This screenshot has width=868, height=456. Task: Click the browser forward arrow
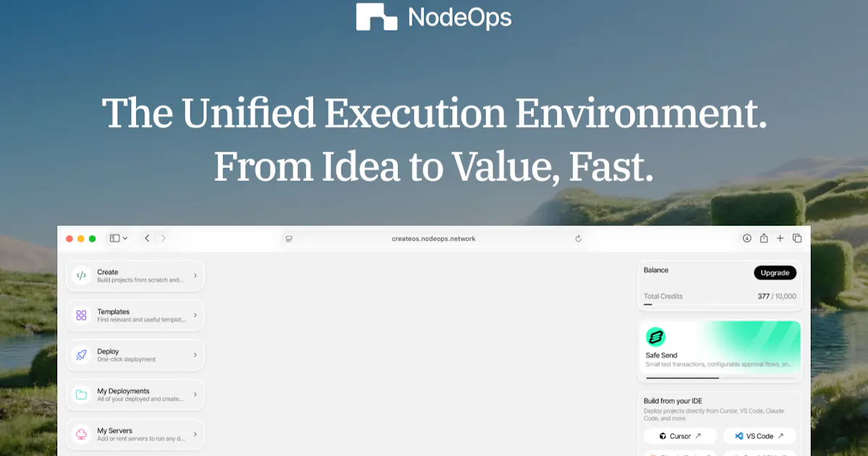tap(163, 238)
